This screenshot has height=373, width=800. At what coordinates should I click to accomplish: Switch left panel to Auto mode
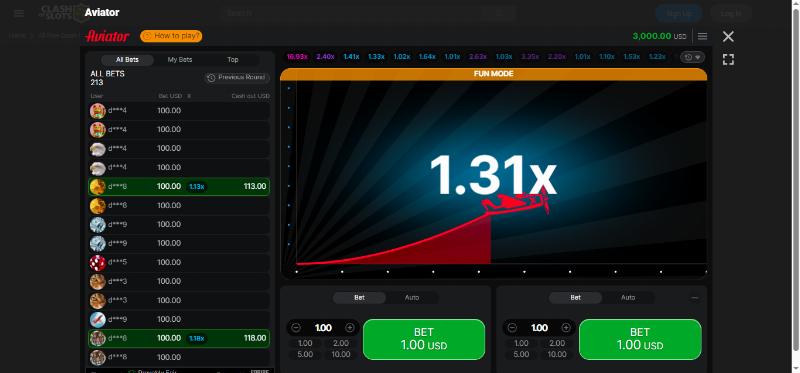click(412, 297)
